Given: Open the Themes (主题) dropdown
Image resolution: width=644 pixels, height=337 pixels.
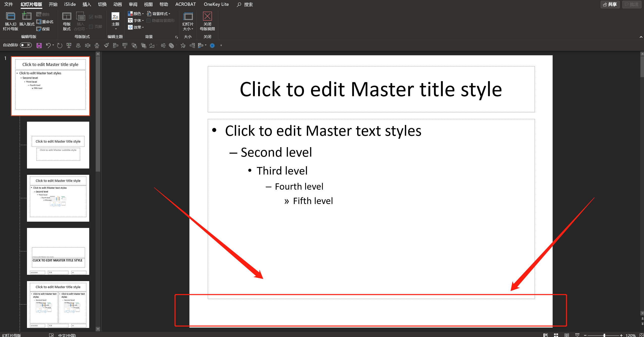Looking at the screenshot, I should (115, 21).
